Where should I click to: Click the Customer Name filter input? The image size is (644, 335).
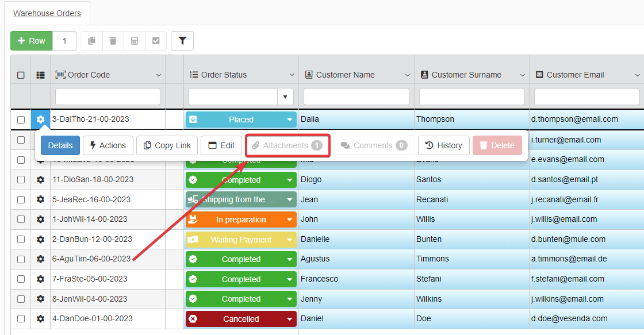[356, 97]
